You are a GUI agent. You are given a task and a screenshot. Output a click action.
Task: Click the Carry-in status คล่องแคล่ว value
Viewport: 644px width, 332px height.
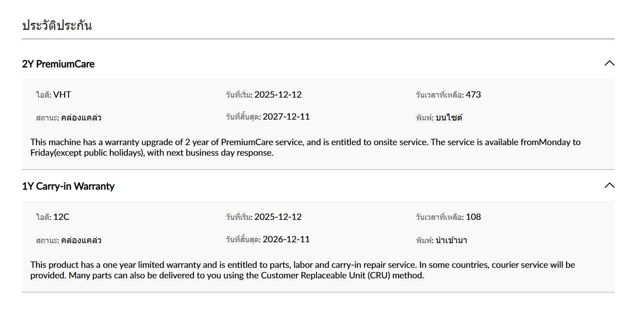pos(81,240)
